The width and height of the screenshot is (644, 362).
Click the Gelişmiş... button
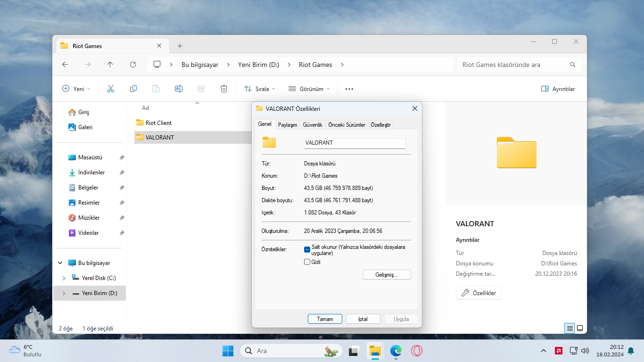click(x=387, y=274)
